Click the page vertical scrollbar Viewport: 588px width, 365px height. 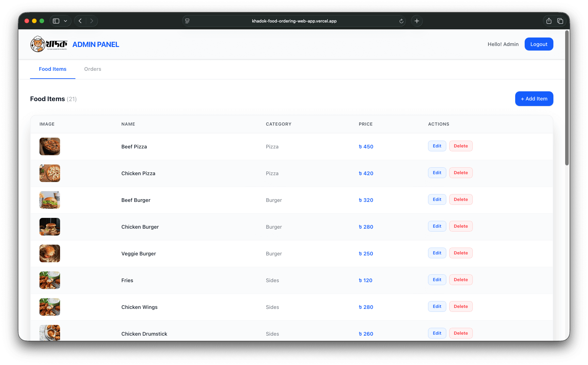tap(567, 98)
